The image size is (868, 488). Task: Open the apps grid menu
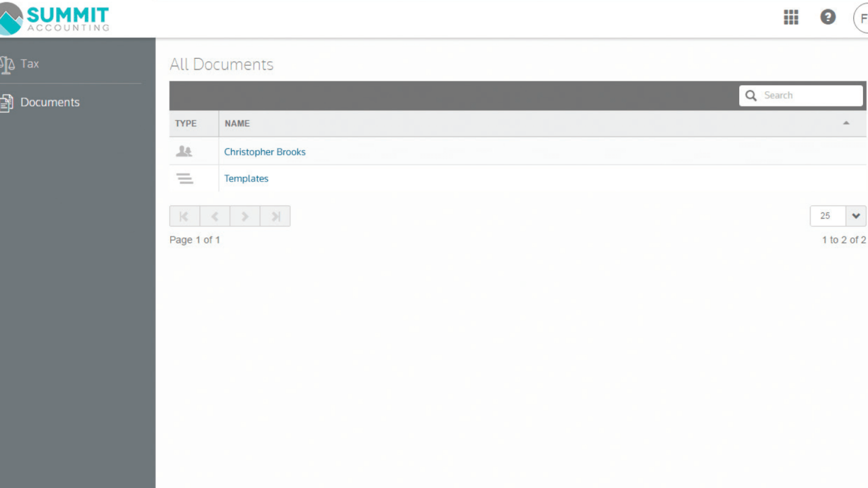(791, 18)
